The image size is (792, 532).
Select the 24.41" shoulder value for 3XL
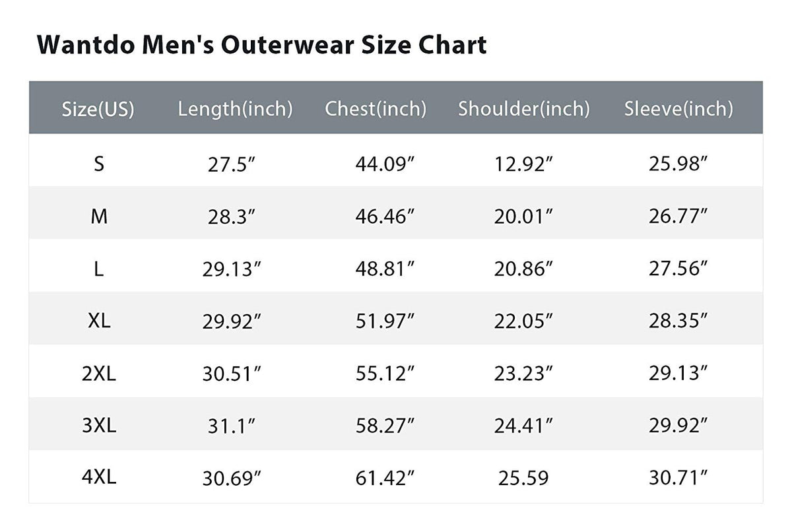524,426
